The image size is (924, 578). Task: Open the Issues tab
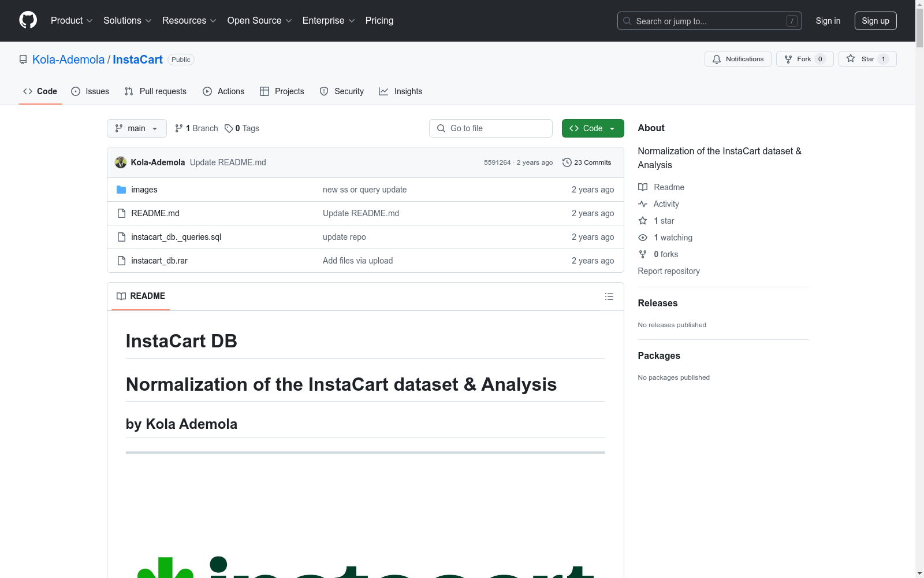click(x=90, y=91)
